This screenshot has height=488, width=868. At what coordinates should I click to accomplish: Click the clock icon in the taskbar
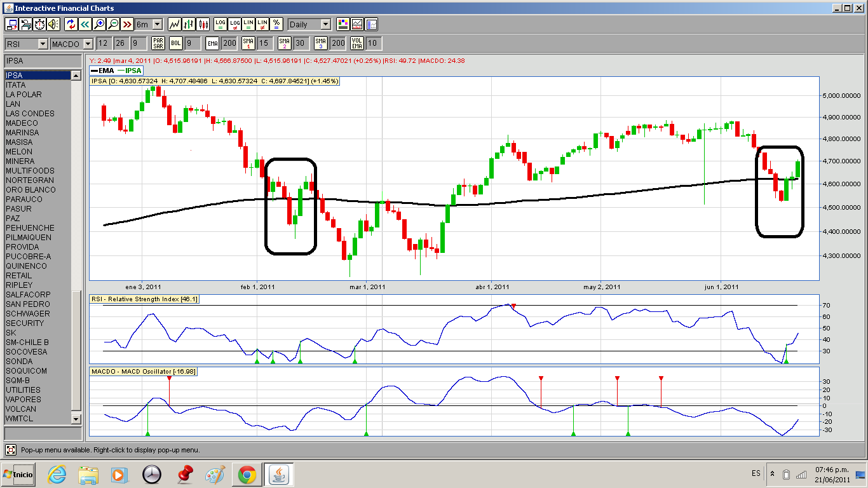tap(152, 474)
